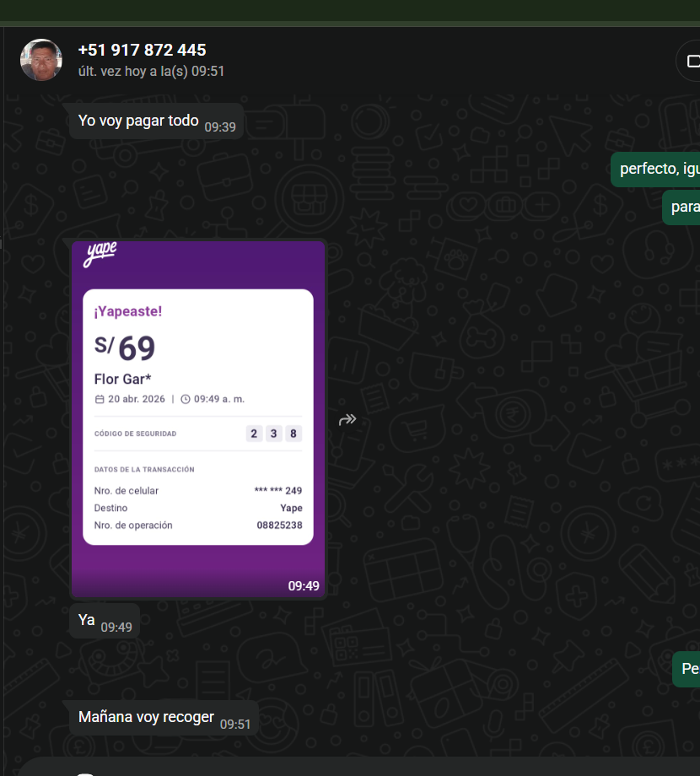Click the "¡Yapeaste!" heading in the receipt
700x776 pixels.
pos(128,311)
